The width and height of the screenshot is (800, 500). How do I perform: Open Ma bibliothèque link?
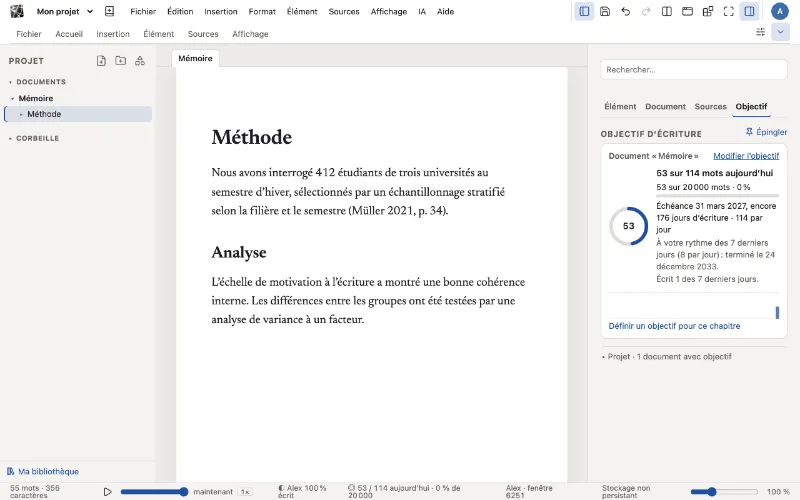click(x=43, y=471)
